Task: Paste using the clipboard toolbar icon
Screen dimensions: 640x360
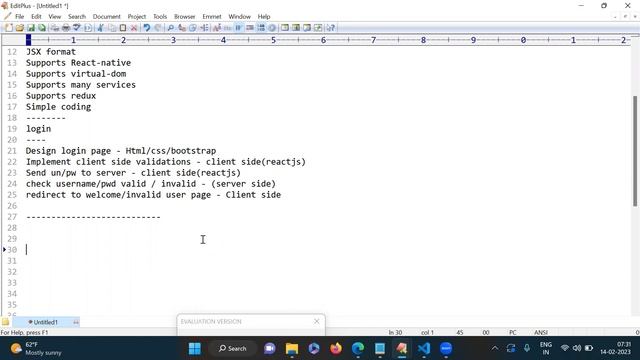Action: (122, 28)
